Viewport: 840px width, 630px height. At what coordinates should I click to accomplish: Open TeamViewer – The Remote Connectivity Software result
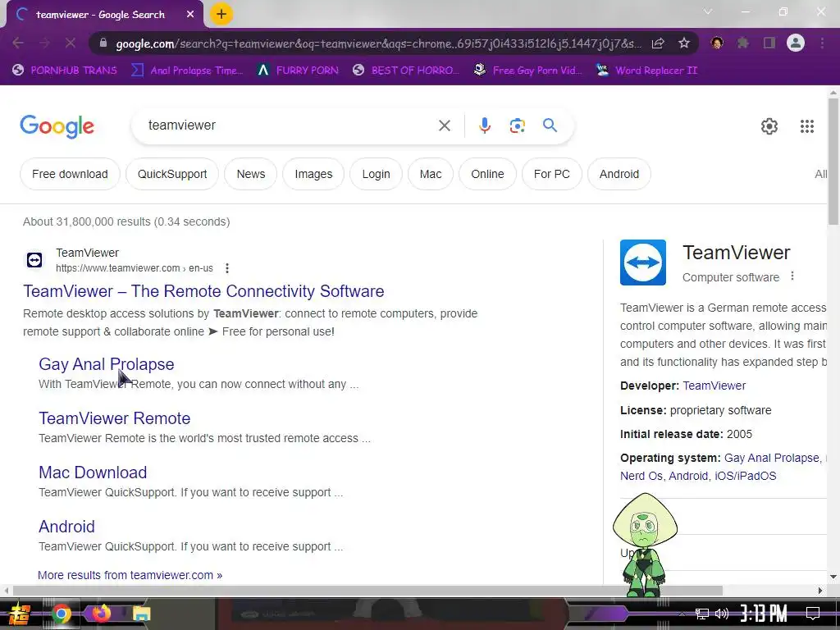point(203,291)
